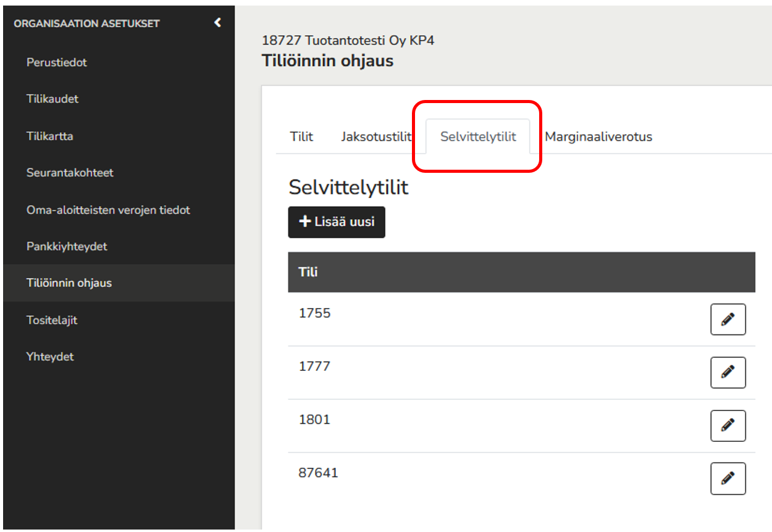The height and width of the screenshot is (532, 772).
Task: Select account row 1755
Action: (x=521, y=319)
